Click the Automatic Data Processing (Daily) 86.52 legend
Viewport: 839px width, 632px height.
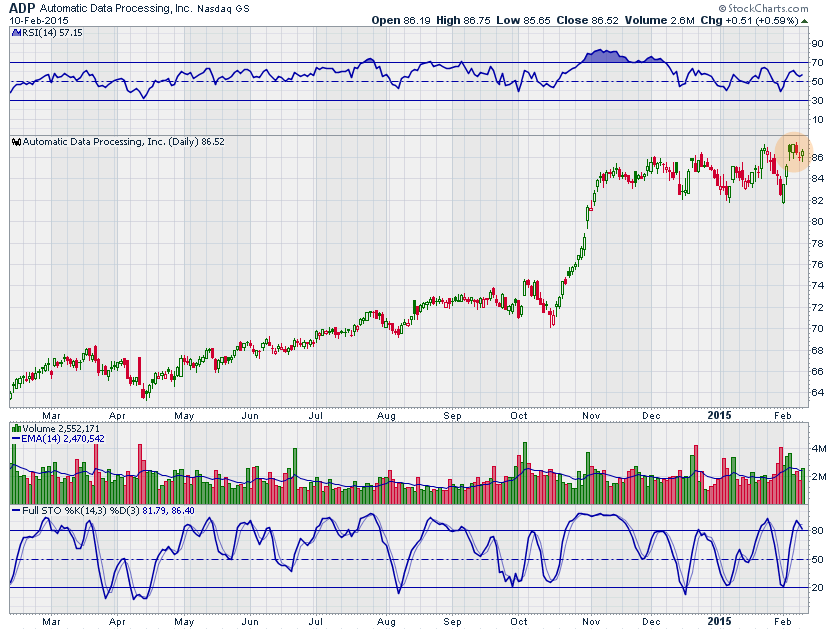(x=123, y=142)
